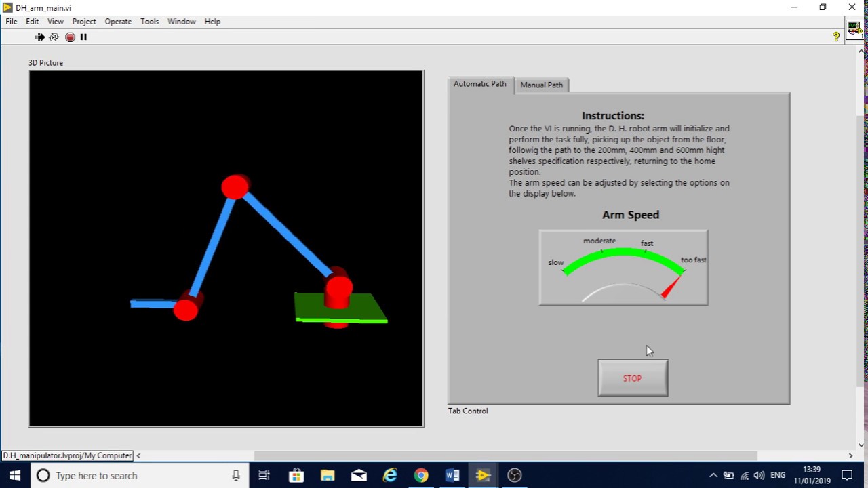The height and width of the screenshot is (488, 868).
Task: Click the LabVIEW taskbar icon
Action: [484, 476]
